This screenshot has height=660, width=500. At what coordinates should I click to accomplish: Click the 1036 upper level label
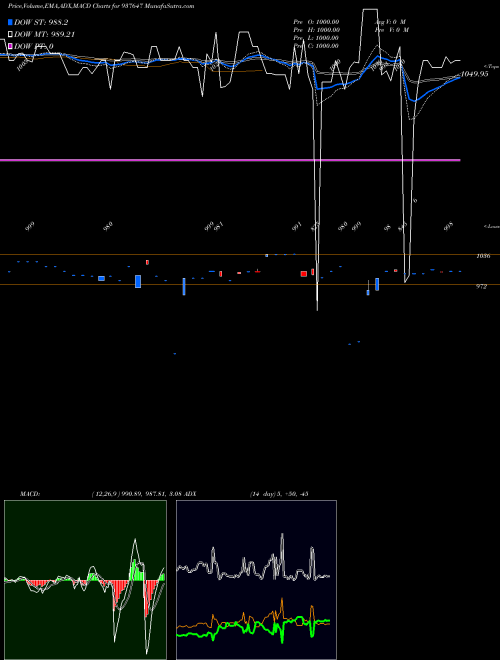pos(483,256)
